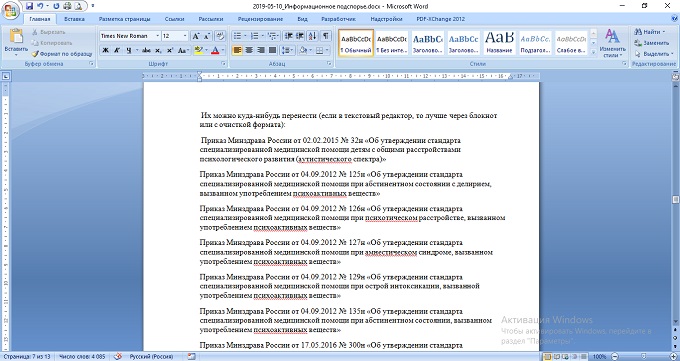680x361 pixels.
Task: Open the Ссылки tab
Action: coord(174,19)
